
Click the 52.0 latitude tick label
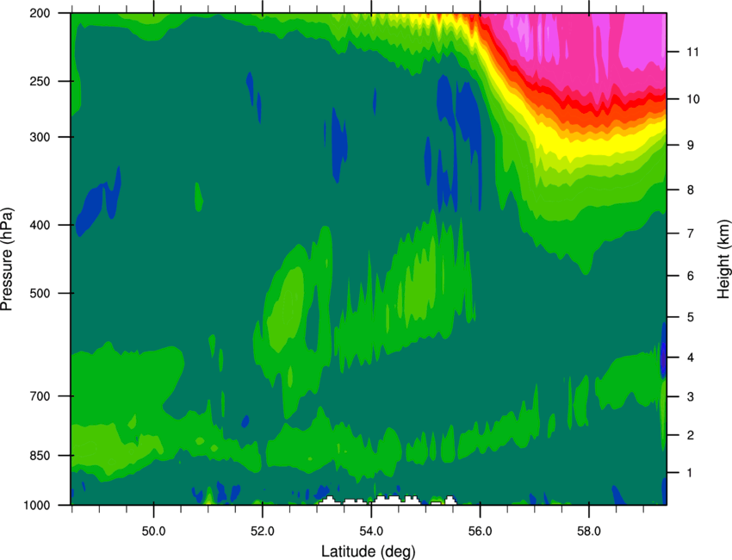[263, 531]
